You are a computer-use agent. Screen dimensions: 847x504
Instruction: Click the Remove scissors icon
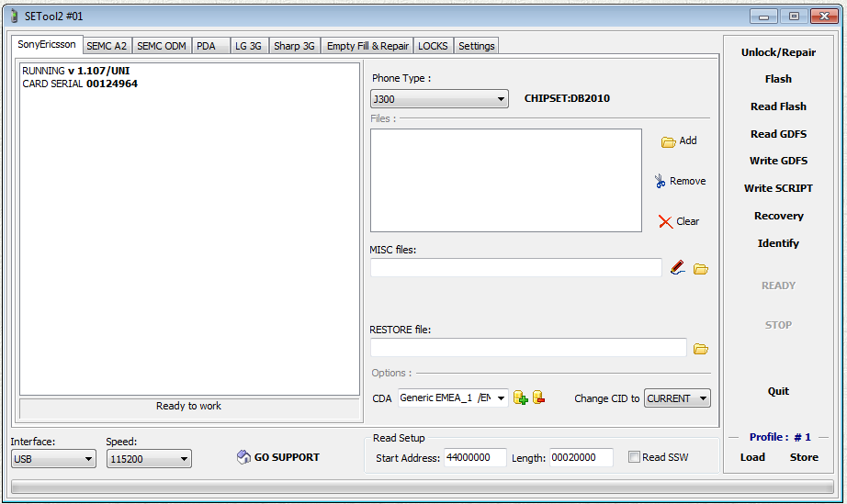[660, 181]
